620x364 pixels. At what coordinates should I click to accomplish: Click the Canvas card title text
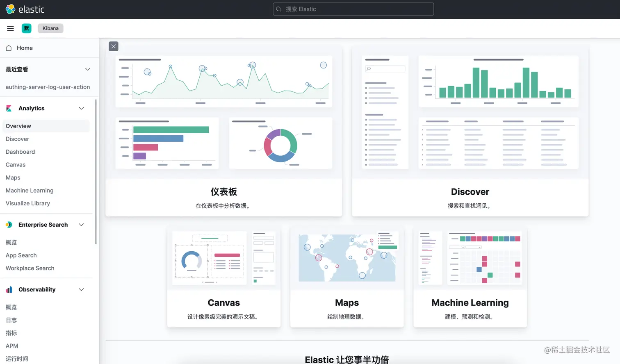point(224,303)
